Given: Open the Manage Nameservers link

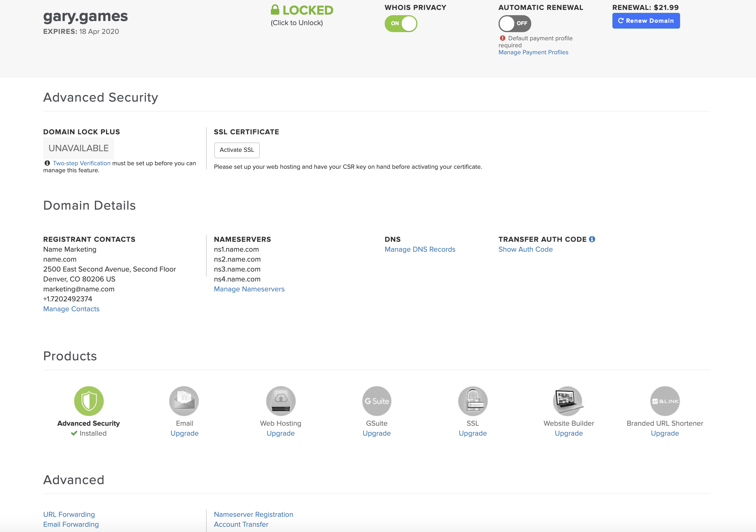Looking at the screenshot, I should tap(249, 289).
